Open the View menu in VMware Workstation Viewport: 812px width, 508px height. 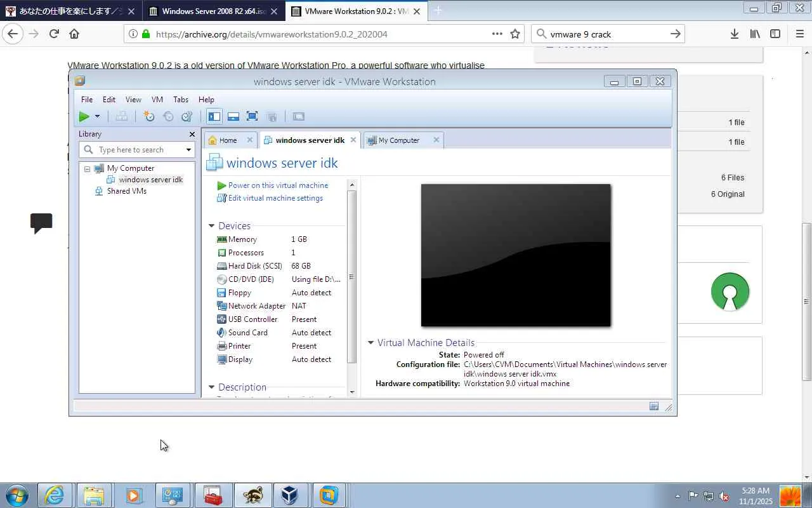[133, 100]
